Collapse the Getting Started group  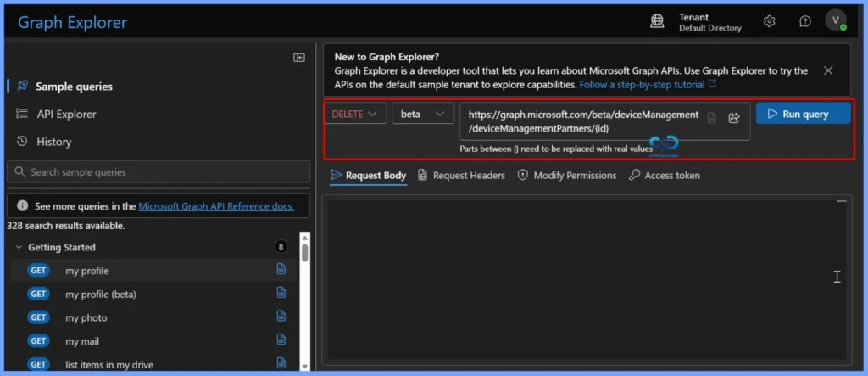19,247
